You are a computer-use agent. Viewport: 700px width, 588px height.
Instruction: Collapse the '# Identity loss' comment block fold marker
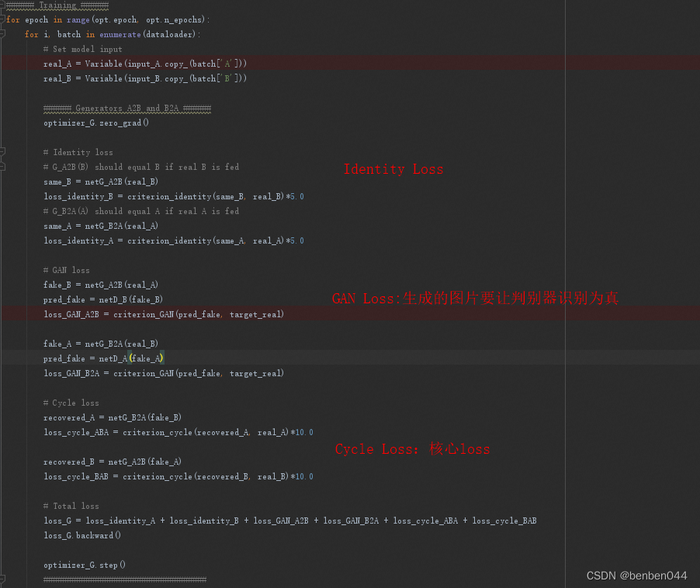tap(2, 152)
